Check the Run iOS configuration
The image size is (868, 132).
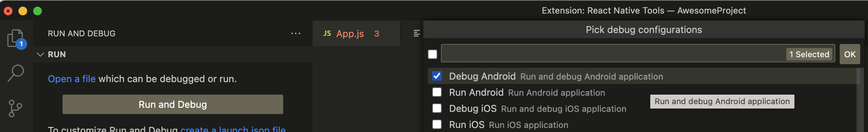pos(437,124)
